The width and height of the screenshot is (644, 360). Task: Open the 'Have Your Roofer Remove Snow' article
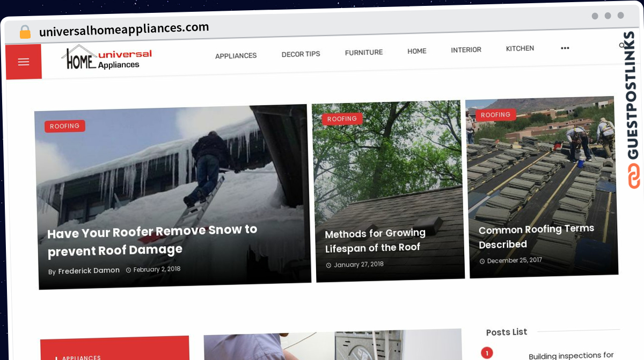[152, 240]
